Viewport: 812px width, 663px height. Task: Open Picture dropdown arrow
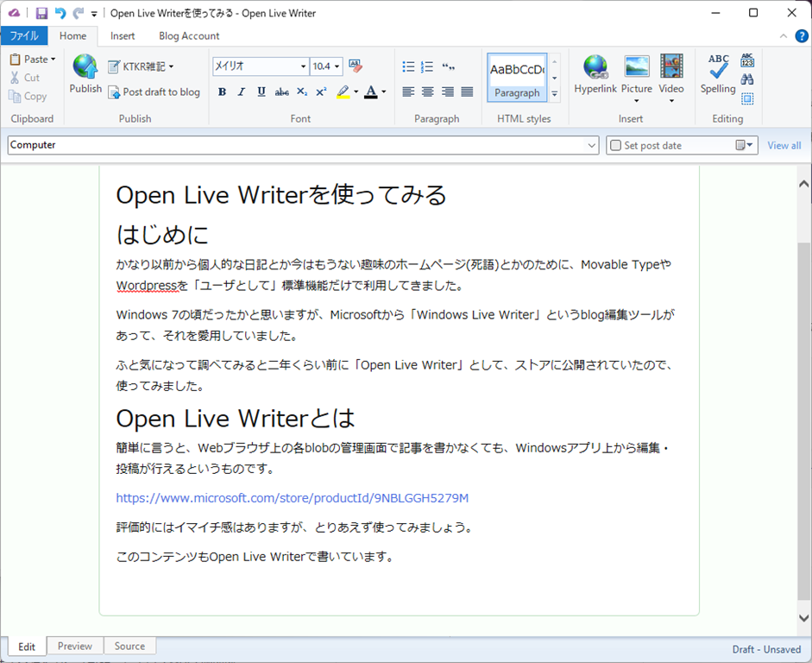click(637, 100)
